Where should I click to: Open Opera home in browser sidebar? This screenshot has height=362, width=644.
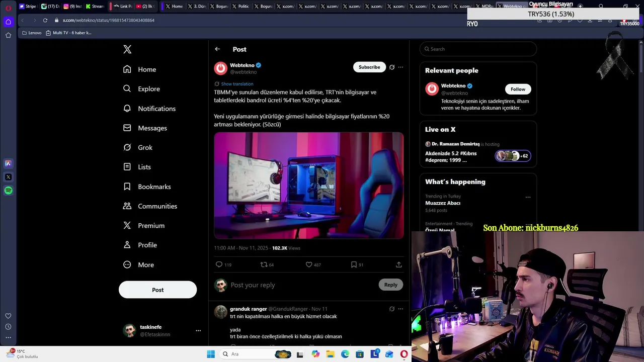click(8, 22)
